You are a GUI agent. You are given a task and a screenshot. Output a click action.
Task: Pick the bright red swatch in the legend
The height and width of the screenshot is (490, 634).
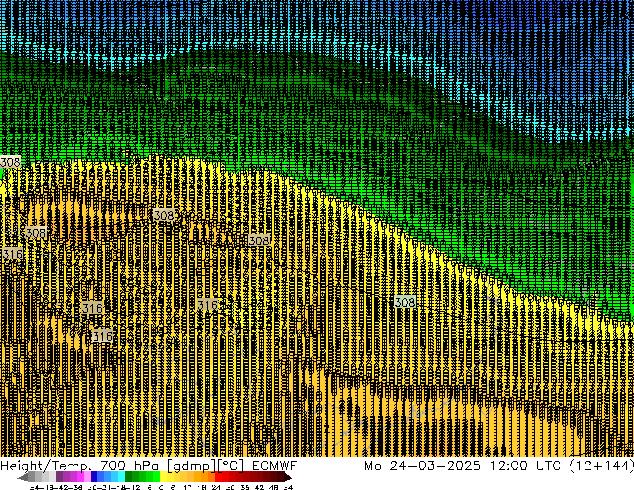(x=219, y=477)
